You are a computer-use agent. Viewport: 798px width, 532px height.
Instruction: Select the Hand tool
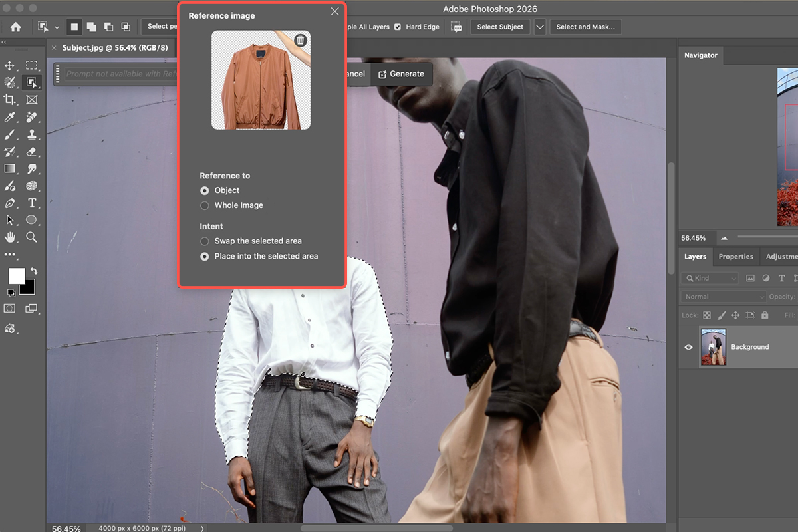[10, 237]
